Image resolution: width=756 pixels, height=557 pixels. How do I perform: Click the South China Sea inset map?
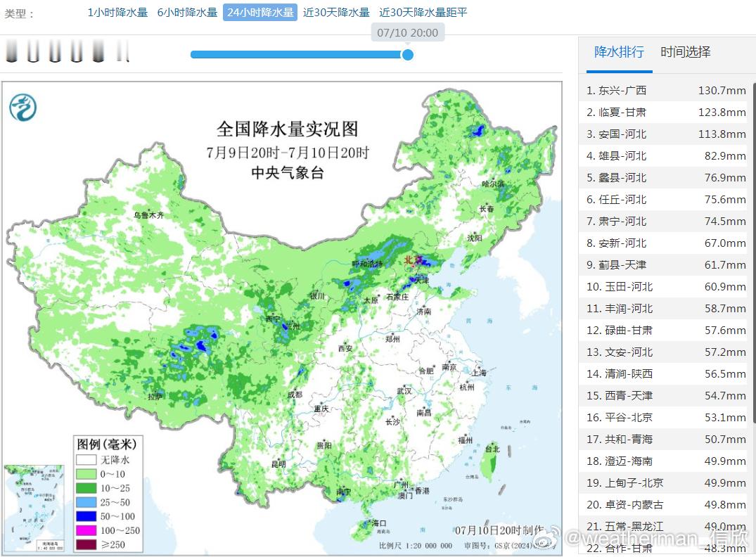(x=34, y=508)
